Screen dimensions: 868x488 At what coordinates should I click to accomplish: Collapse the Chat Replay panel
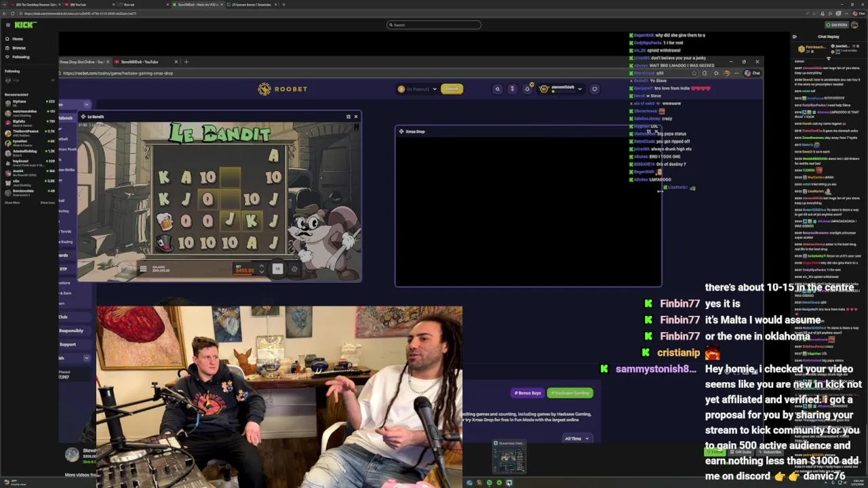tap(794, 37)
